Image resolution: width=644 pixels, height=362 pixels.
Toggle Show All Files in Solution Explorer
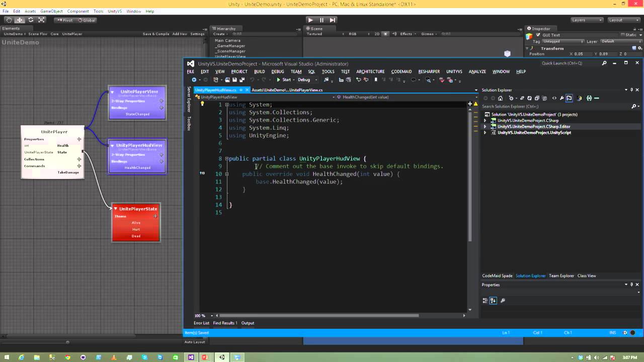[x=544, y=98]
